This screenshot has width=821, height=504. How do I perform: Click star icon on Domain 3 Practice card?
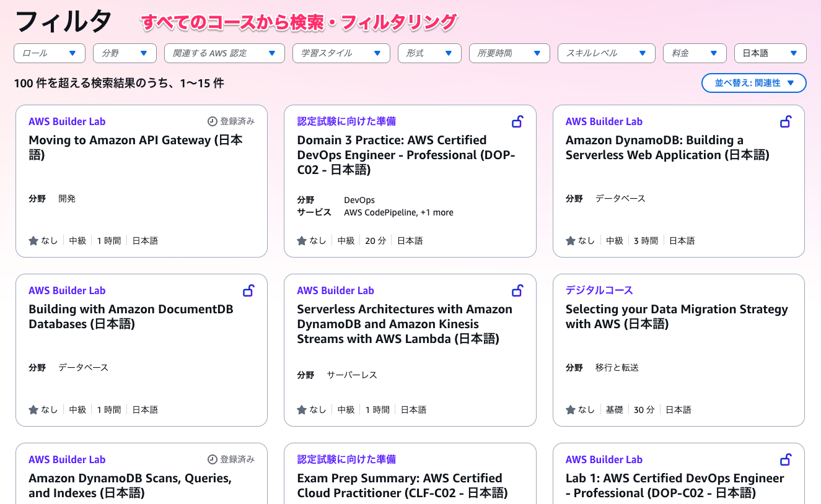[302, 240]
